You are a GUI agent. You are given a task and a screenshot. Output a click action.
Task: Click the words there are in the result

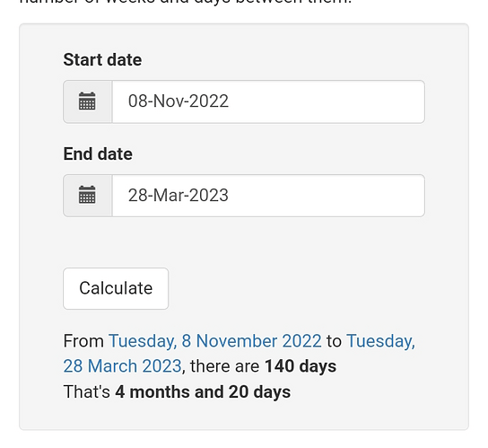point(224,366)
